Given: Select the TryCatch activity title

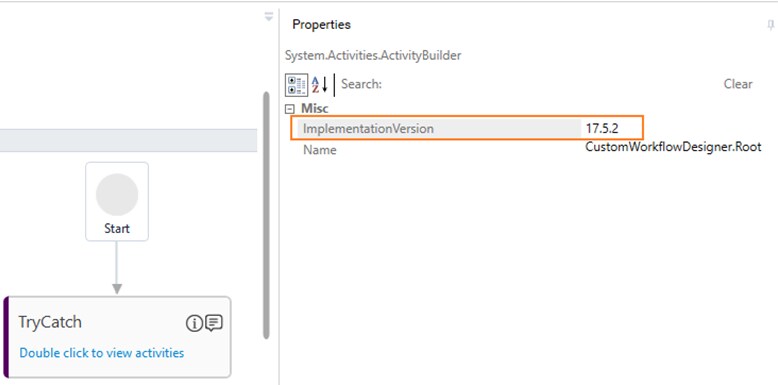Looking at the screenshot, I should pyautogui.click(x=50, y=322).
